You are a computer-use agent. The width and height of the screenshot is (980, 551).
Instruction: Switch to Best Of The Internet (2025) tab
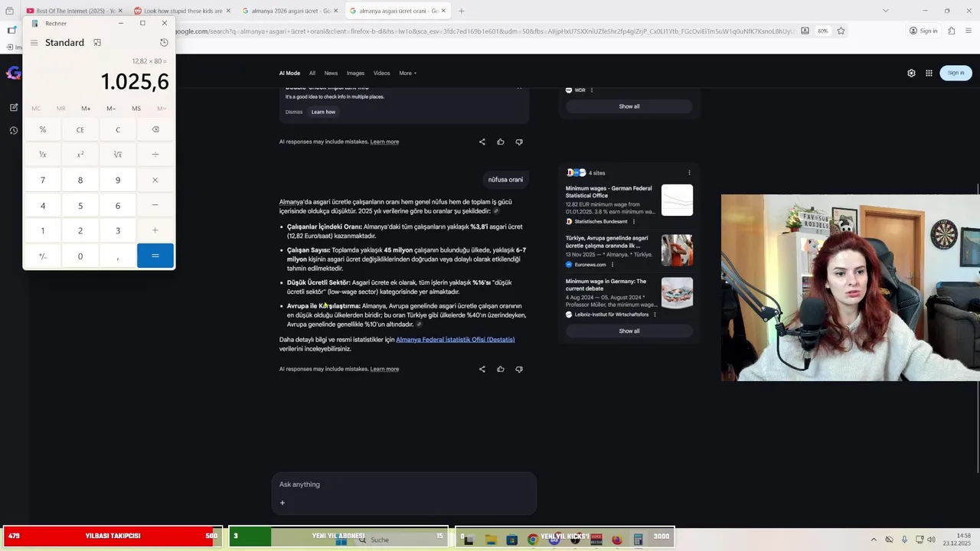tap(75, 11)
